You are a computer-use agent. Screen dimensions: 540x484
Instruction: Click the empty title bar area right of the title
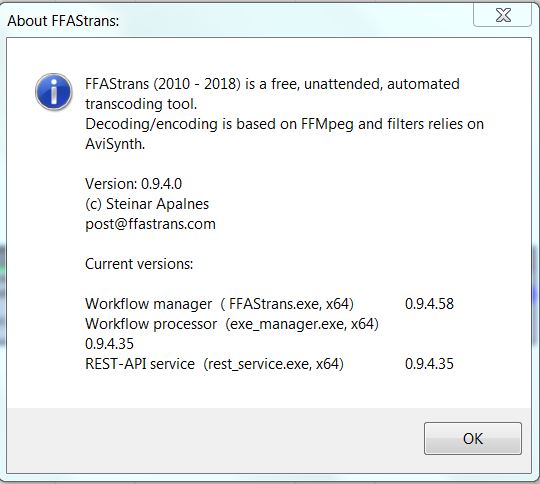coord(296,21)
